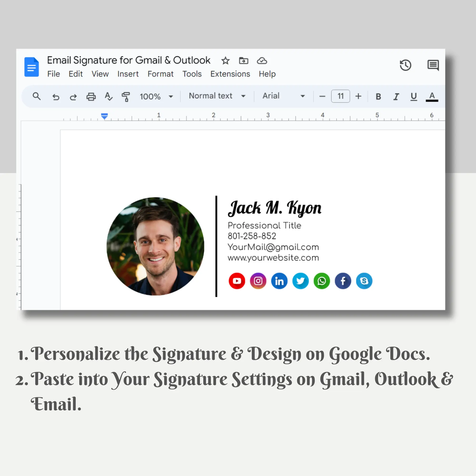Click the WhatsApp social icon

322,281
